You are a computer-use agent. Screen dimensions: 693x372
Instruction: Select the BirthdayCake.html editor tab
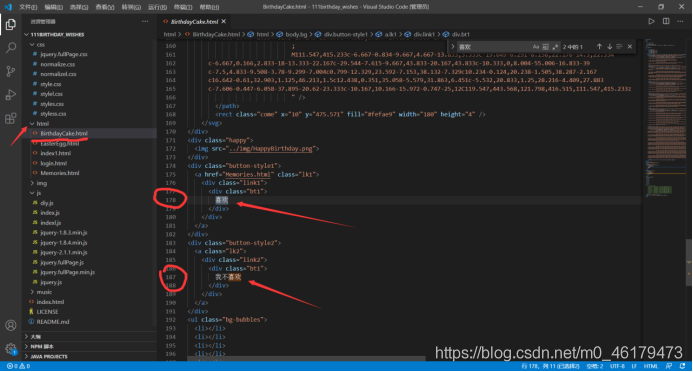click(194, 21)
